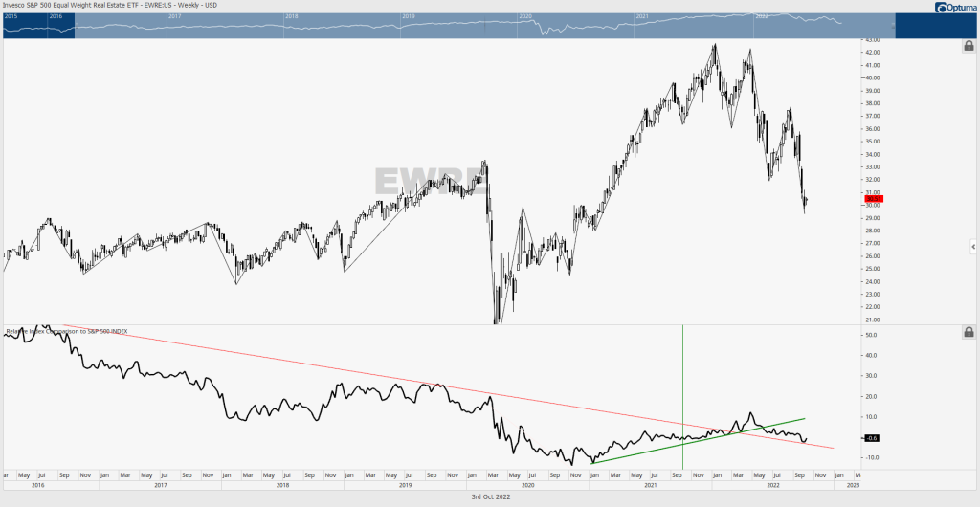The height and width of the screenshot is (507, 980).
Task: Expand the collapsed side panel arrow
Action: coord(973,248)
